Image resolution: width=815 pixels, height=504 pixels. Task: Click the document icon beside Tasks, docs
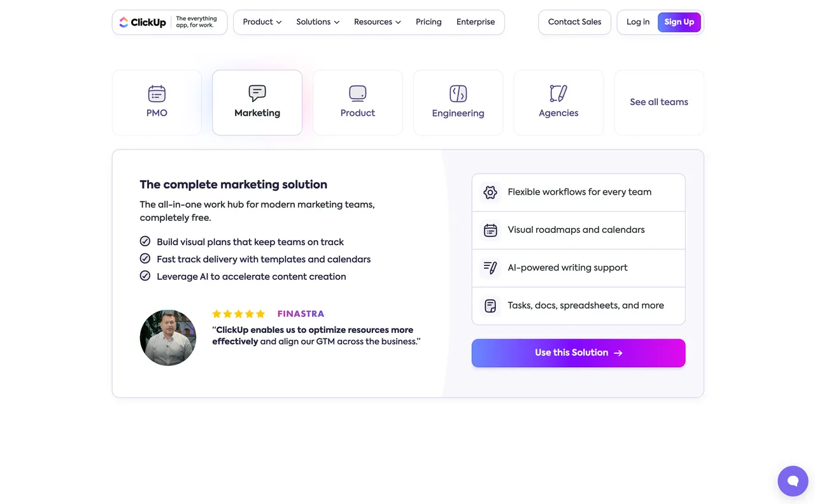pos(490,306)
